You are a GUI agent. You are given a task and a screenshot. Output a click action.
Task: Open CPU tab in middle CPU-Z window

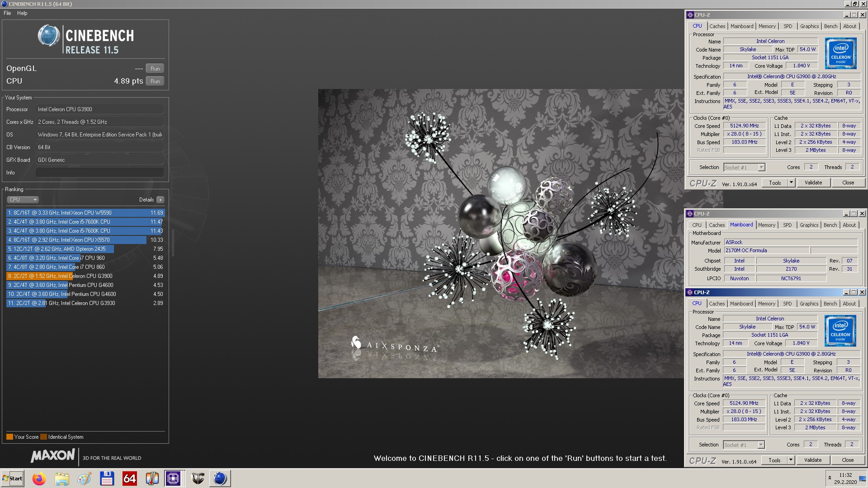[x=697, y=225]
